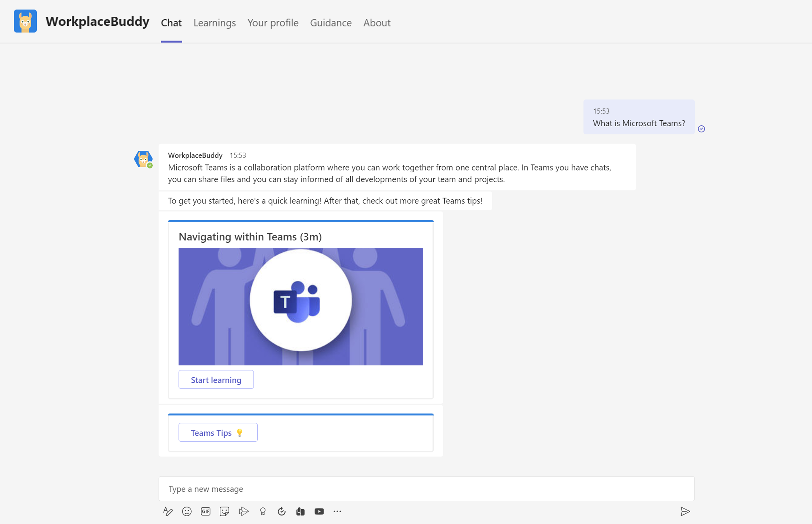The height and width of the screenshot is (524, 812).
Task: Click the message input field
Action: pos(409,489)
